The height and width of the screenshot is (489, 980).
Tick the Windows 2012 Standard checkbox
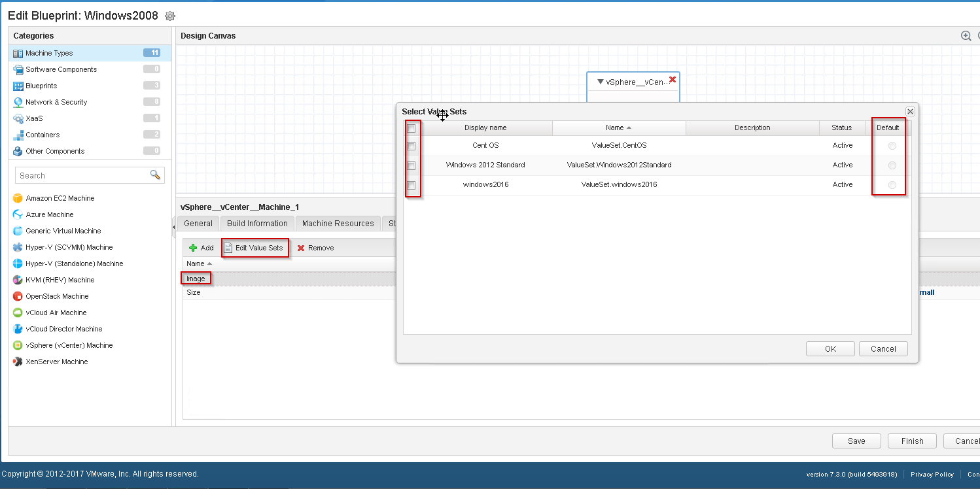point(411,165)
